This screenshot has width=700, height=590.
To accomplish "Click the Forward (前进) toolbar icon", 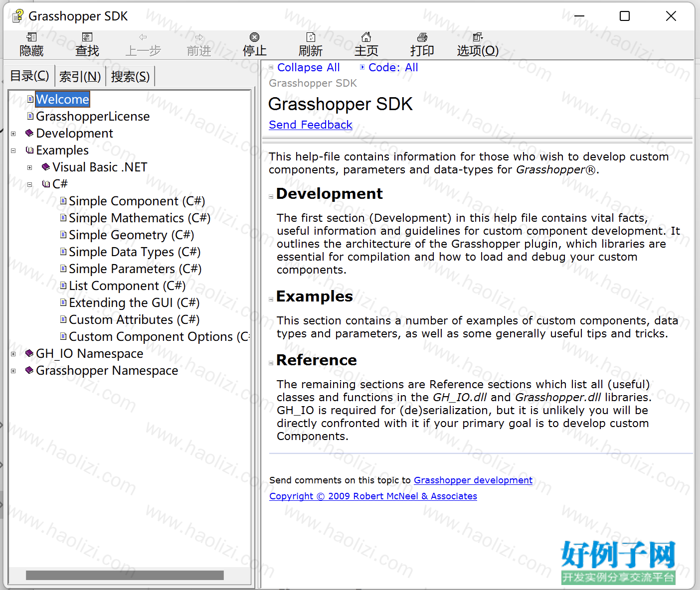I will pos(199,37).
